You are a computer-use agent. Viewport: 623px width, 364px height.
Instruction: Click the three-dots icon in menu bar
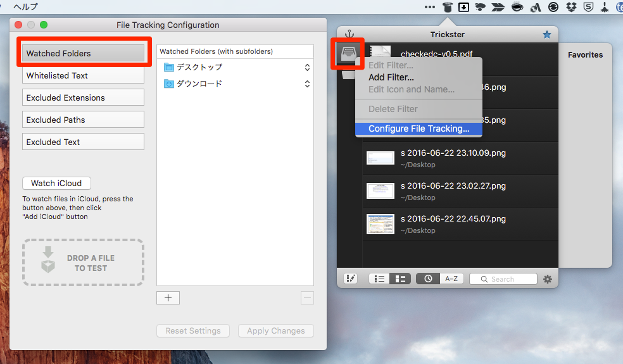click(x=429, y=7)
